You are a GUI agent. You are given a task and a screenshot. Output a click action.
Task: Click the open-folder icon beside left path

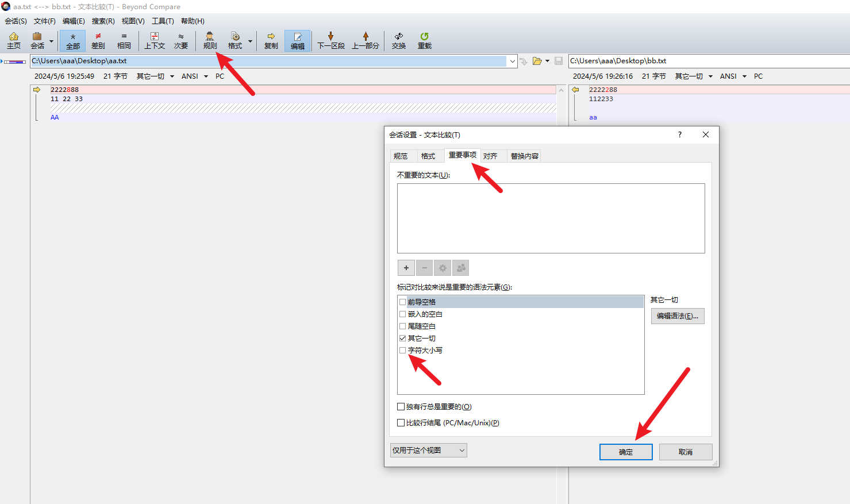point(537,61)
